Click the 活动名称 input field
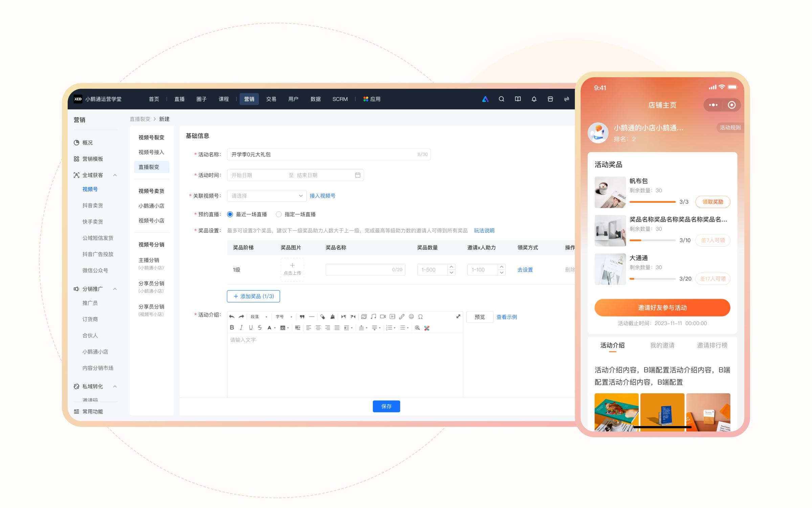812x508 pixels. click(x=329, y=154)
